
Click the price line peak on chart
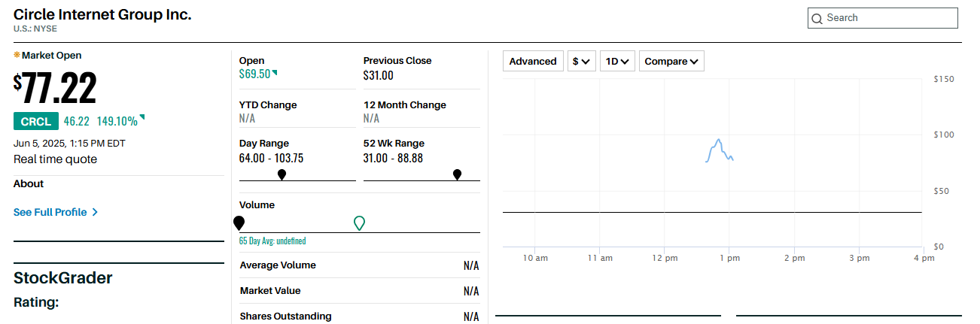pyautogui.click(x=719, y=140)
